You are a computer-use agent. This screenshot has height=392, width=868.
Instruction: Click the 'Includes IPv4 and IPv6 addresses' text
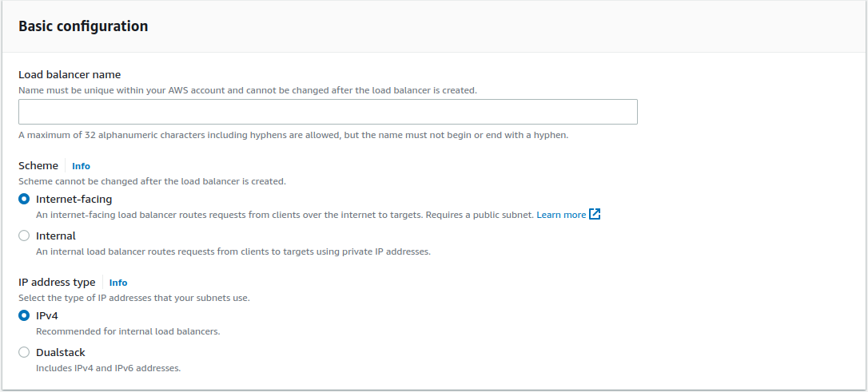point(109,368)
